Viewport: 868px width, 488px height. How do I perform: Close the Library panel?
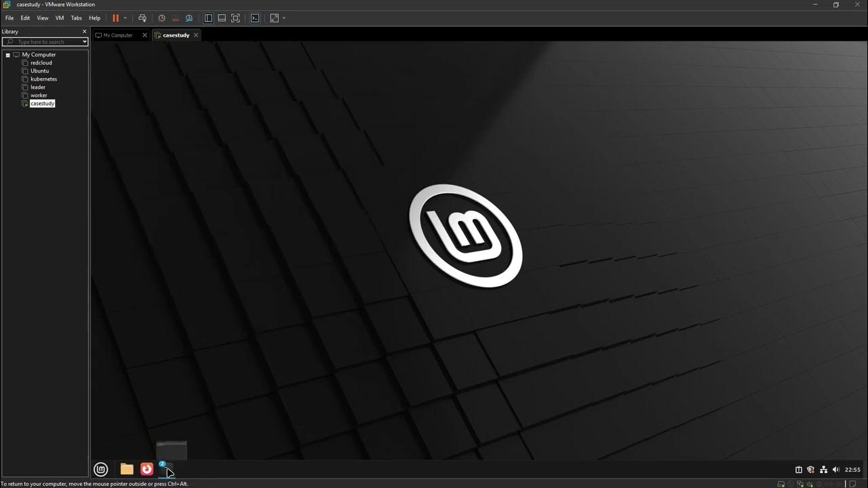85,32
